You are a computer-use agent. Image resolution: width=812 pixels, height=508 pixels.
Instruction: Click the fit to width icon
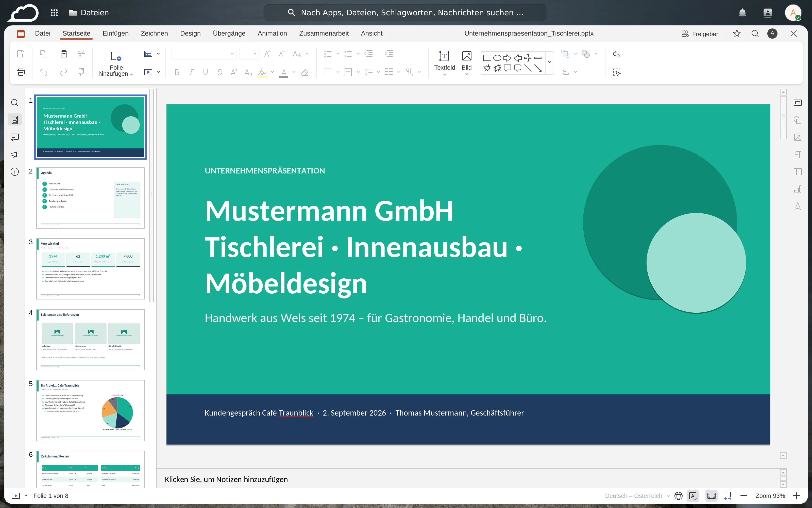point(728,496)
